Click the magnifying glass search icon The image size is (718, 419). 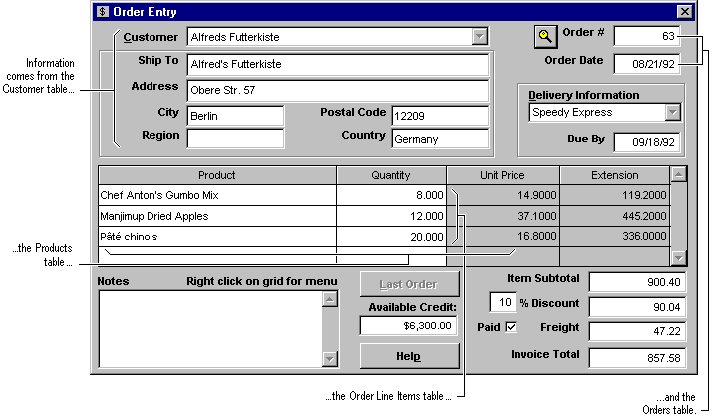click(545, 36)
